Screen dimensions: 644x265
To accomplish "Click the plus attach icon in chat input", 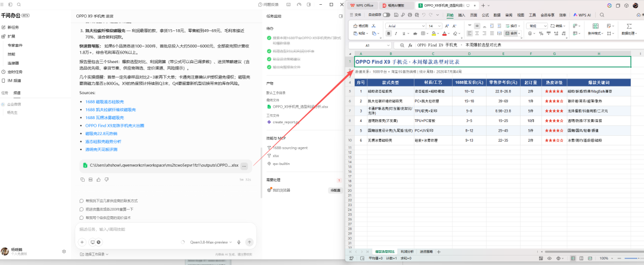I will click(x=82, y=242).
